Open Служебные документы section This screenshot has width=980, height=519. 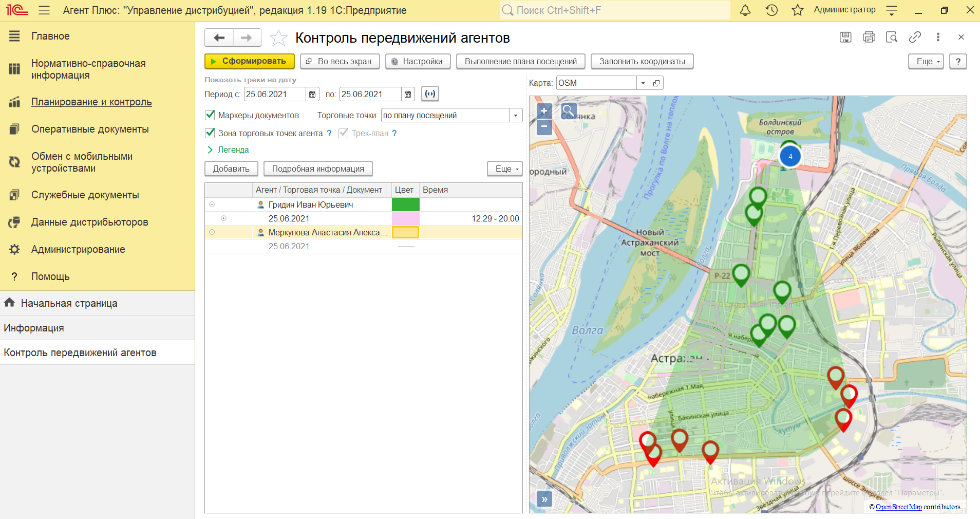pyautogui.click(x=85, y=195)
